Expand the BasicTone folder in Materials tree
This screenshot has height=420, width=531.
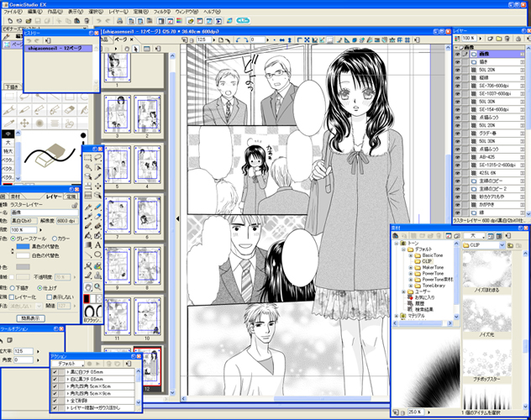pos(411,255)
